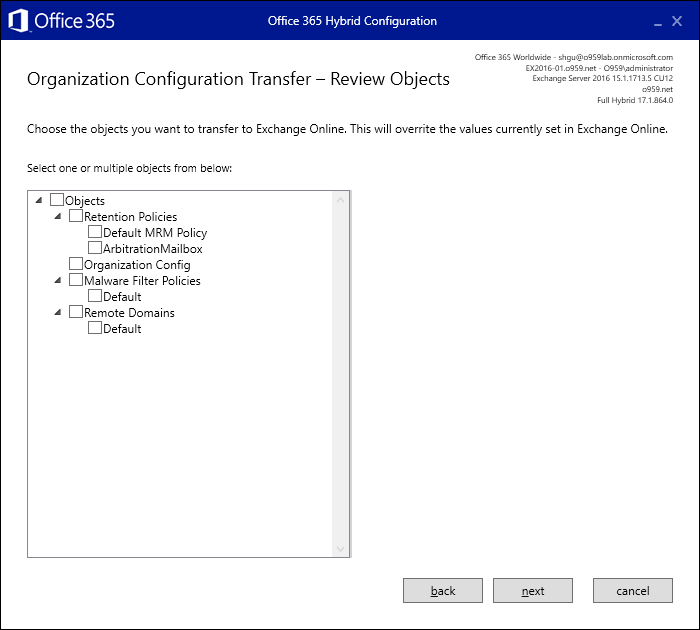Select the Objects root label
This screenshot has height=630, width=700.
85,201
